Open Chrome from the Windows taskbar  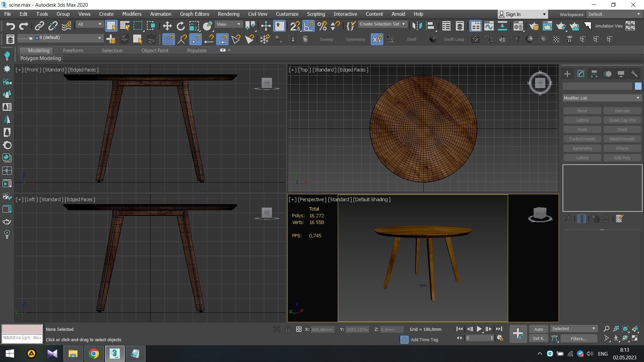(x=94, y=354)
